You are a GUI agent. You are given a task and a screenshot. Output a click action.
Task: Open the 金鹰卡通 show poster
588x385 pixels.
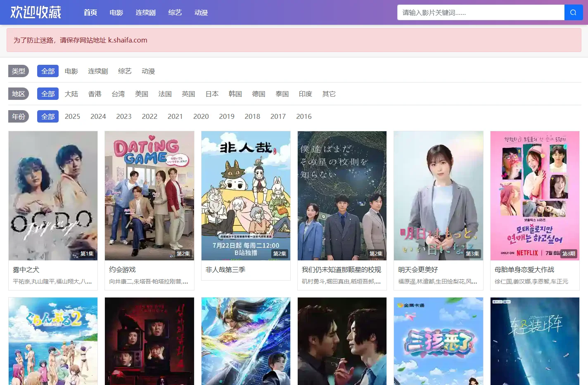pos(439,341)
